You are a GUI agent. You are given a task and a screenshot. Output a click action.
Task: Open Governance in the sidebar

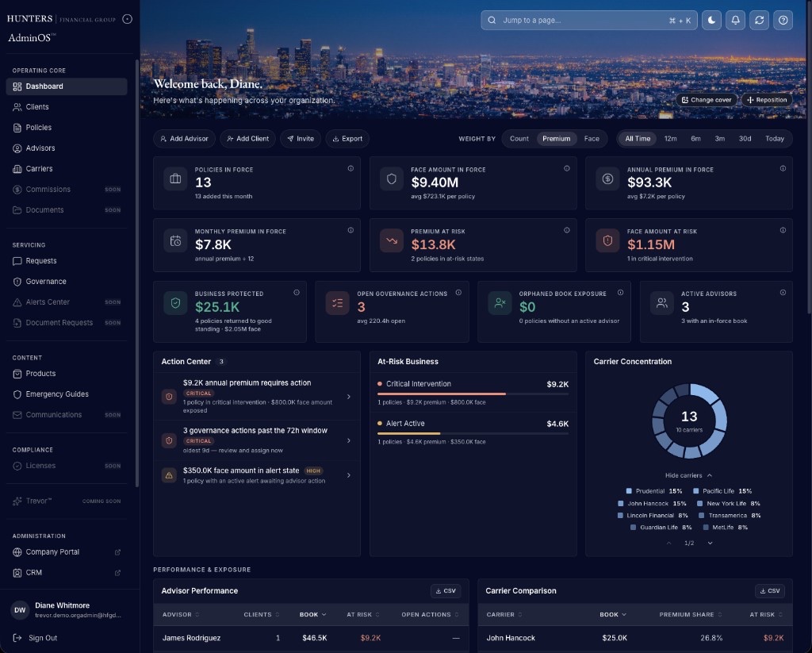[67, 282]
